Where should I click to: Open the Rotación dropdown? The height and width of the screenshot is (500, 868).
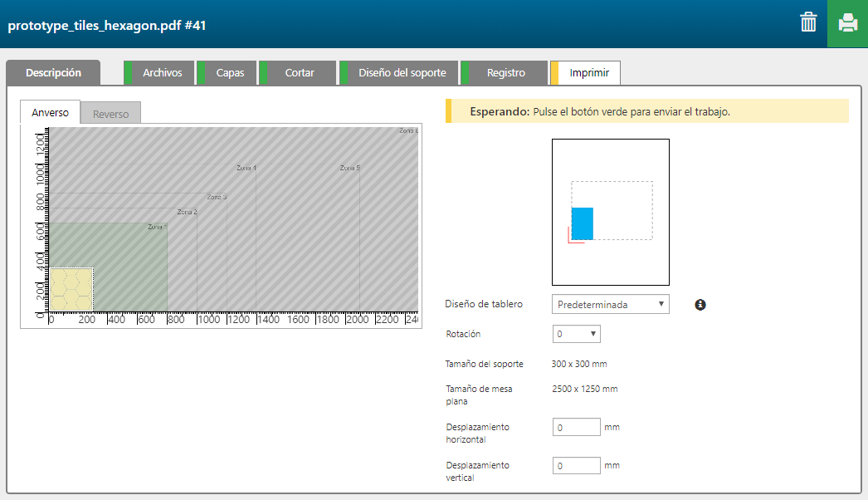pyautogui.click(x=576, y=334)
